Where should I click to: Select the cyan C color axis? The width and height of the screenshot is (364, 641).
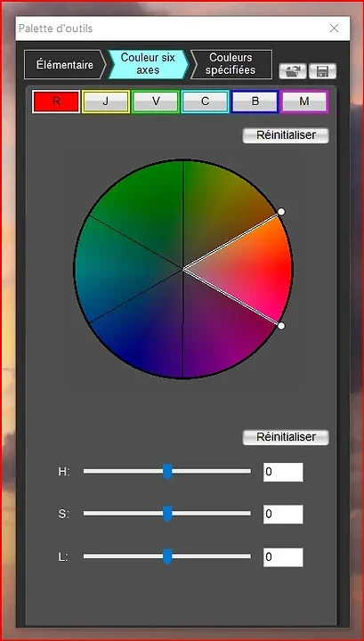click(x=205, y=101)
